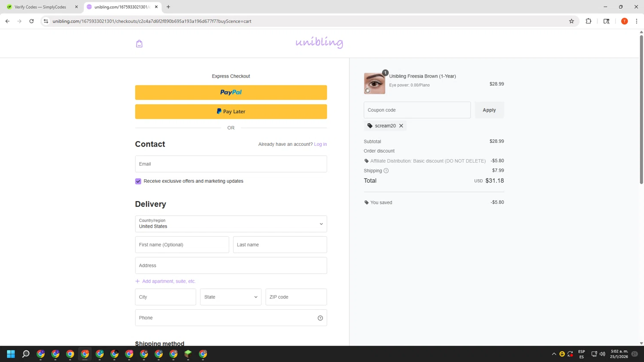Click the Shipping cost $7.99

click(x=498, y=170)
